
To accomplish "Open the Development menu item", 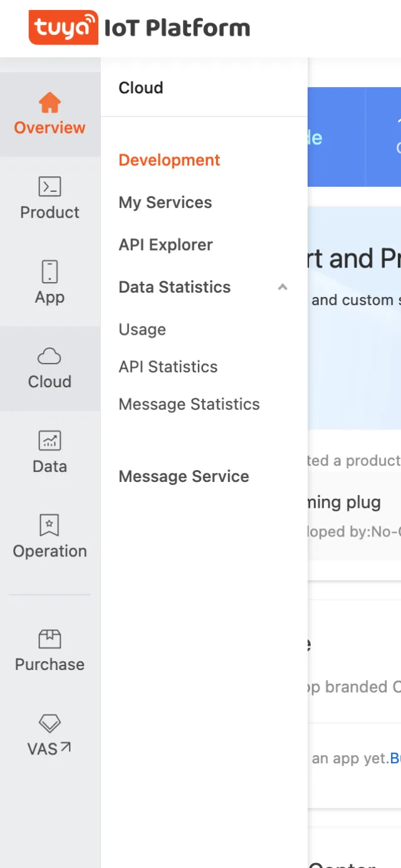I will 169,160.
